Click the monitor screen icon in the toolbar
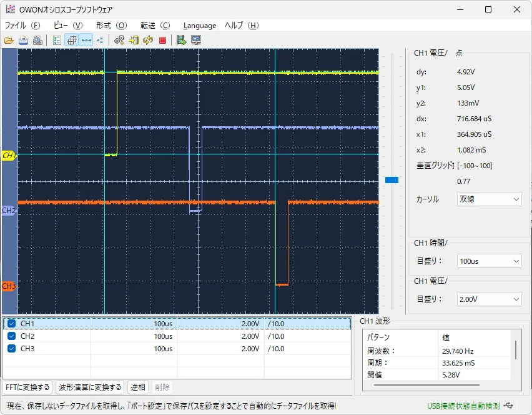 tap(196, 41)
